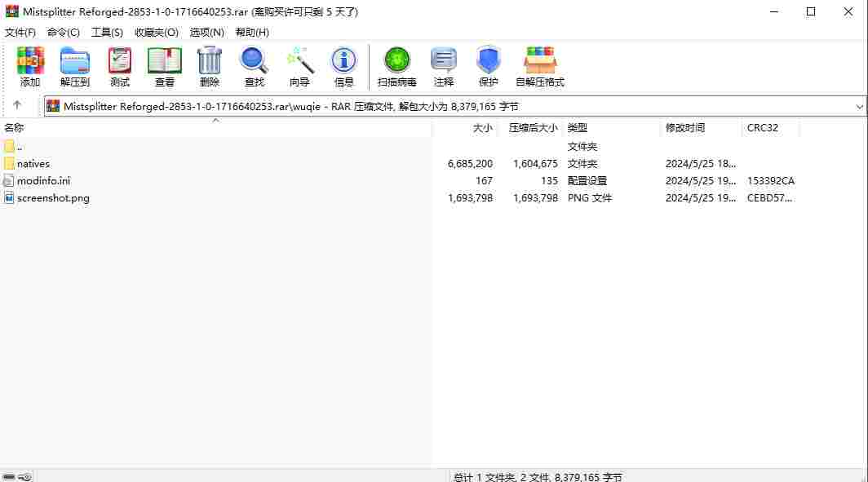The height and width of the screenshot is (482, 868).
Task: Close the WinRAR window
Action: 848,11
